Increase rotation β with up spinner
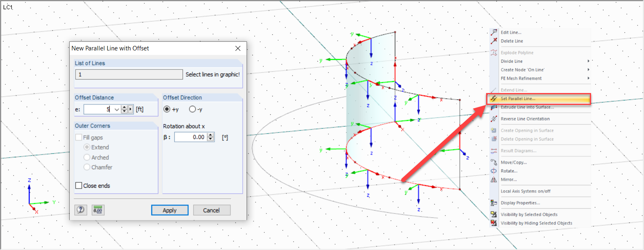 click(211, 135)
